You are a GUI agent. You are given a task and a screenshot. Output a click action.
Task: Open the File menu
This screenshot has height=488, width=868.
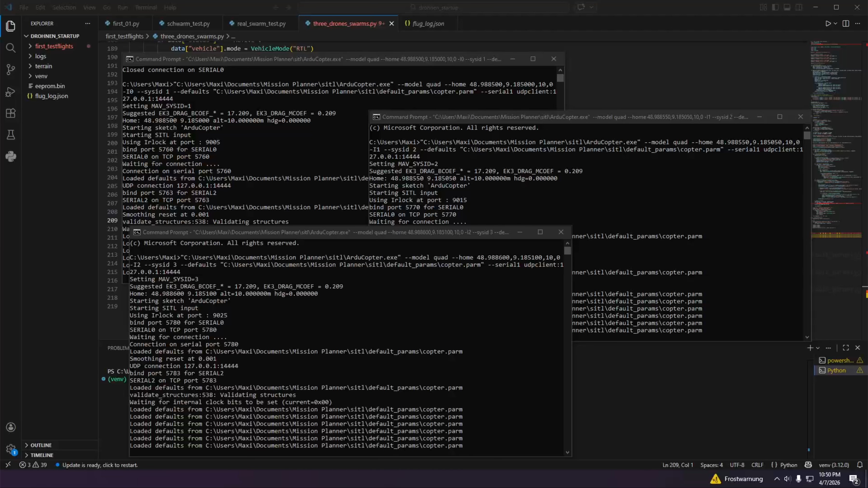[24, 7]
